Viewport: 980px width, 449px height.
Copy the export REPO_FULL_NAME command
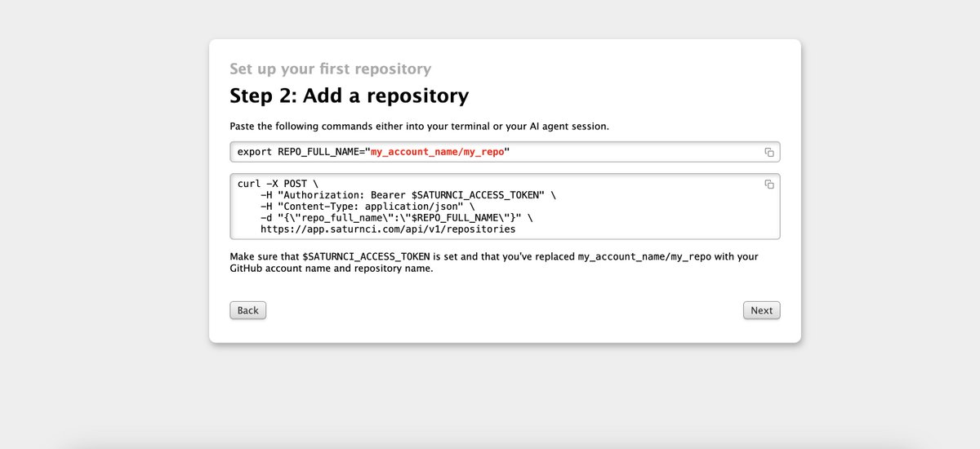tap(768, 152)
